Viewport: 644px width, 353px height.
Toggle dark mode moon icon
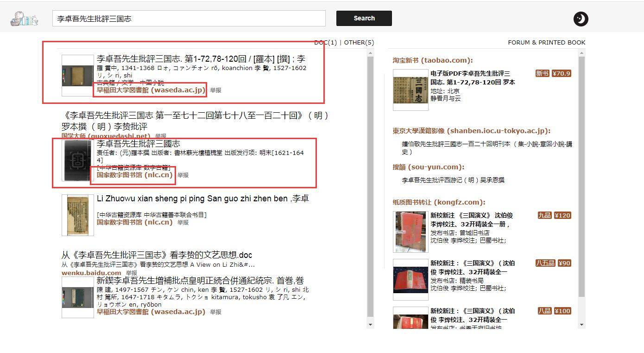coord(581,19)
